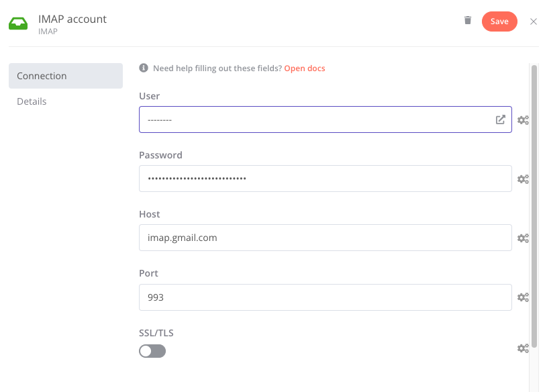The width and height of the screenshot is (545, 392).
Task: Save the IMAP credential
Action: [499, 21]
